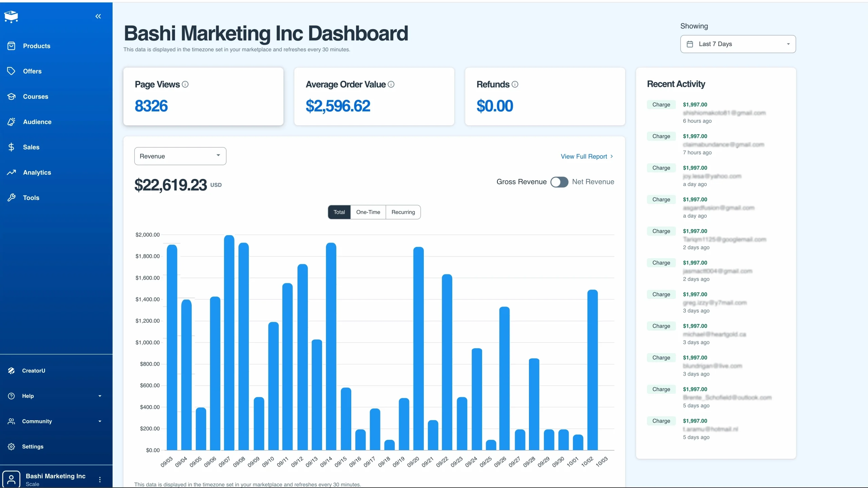Select the One-Time revenue tab
868x488 pixels.
(368, 212)
